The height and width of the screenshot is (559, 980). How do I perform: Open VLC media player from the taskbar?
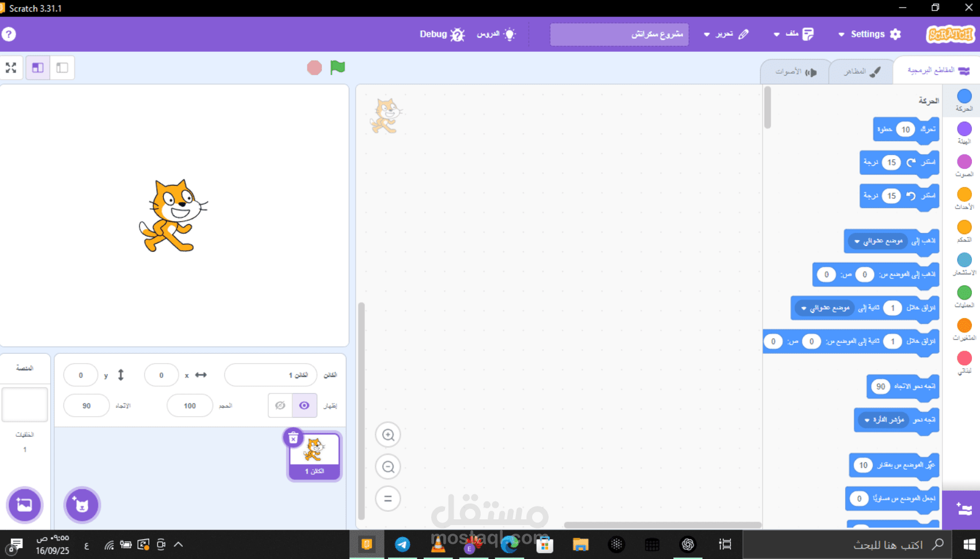click(x=438, y=545)
